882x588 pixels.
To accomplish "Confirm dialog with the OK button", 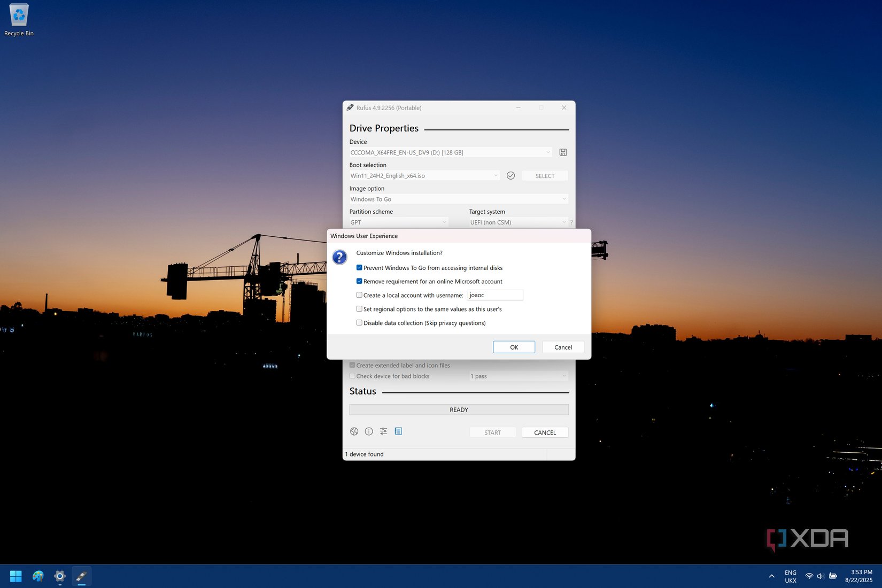I will [513, 346].
